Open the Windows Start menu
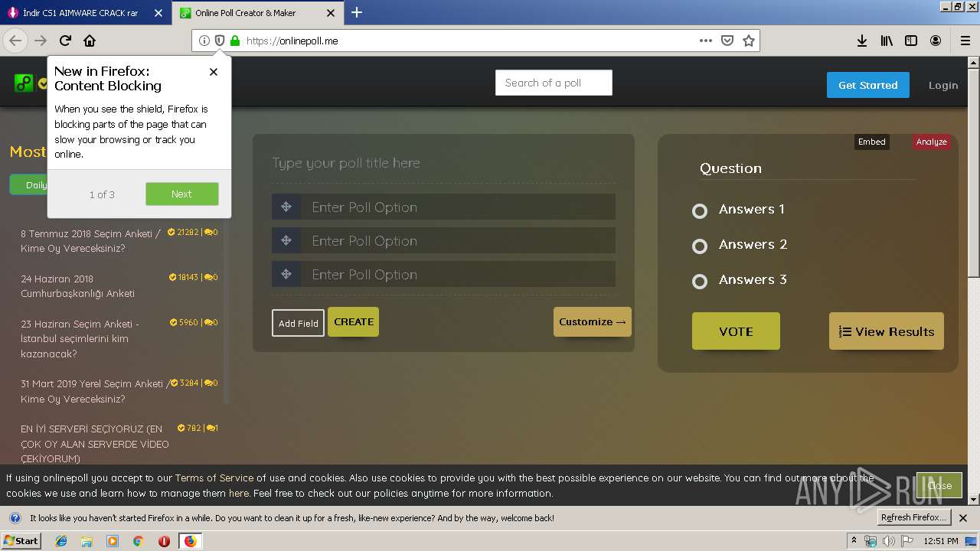980x551 pixels. coord(21,541)
